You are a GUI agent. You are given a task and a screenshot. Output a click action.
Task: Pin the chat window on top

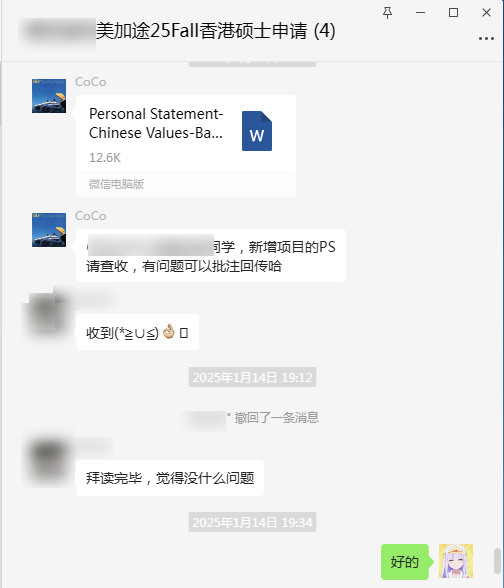tap(387, 13)
